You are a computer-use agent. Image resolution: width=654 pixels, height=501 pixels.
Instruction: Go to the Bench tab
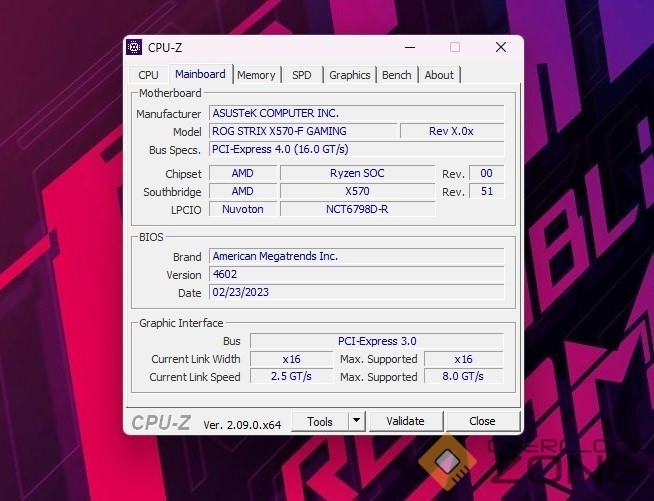(x=397, y=75)
